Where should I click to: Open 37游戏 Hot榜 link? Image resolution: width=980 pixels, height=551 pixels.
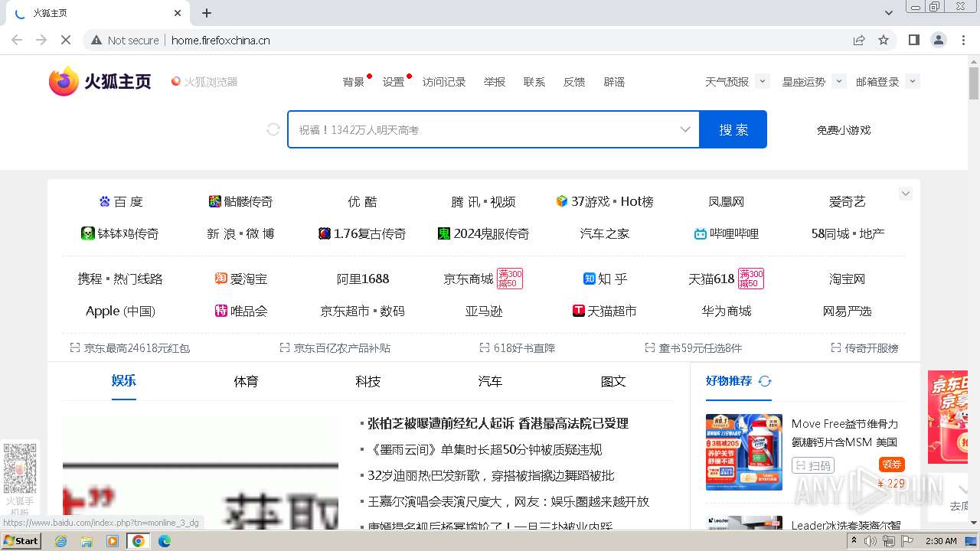click(605, 201)
